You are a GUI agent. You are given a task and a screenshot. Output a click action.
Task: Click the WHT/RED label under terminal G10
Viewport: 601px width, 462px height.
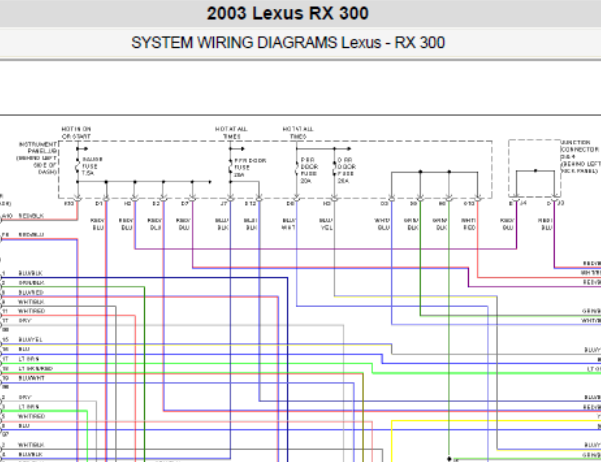tap(468, 224)
